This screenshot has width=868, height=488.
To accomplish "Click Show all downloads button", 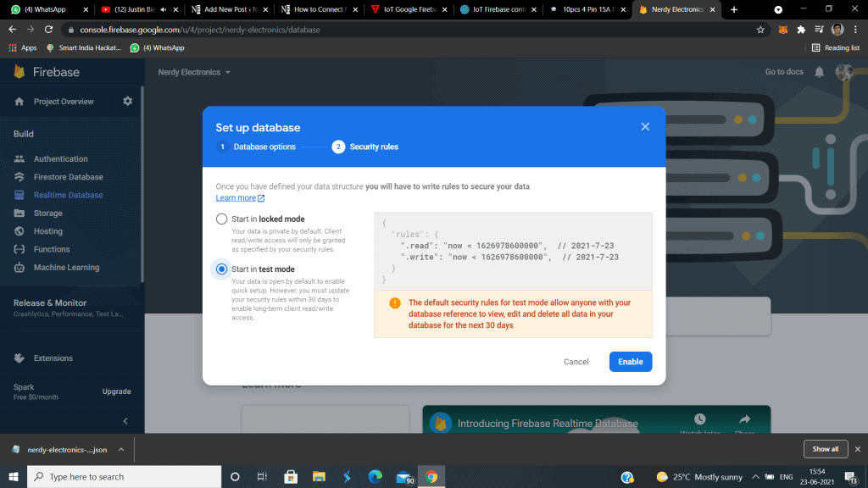I will pos(826,449).
